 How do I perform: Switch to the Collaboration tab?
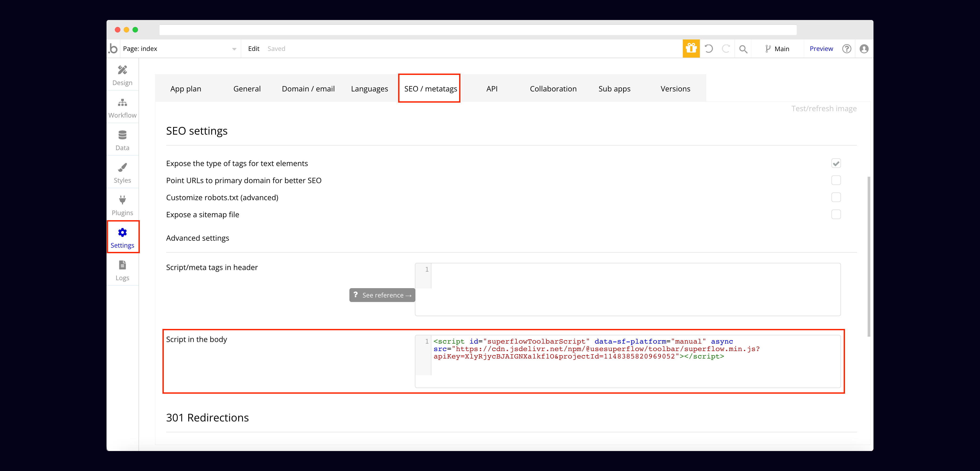(553, 89)
